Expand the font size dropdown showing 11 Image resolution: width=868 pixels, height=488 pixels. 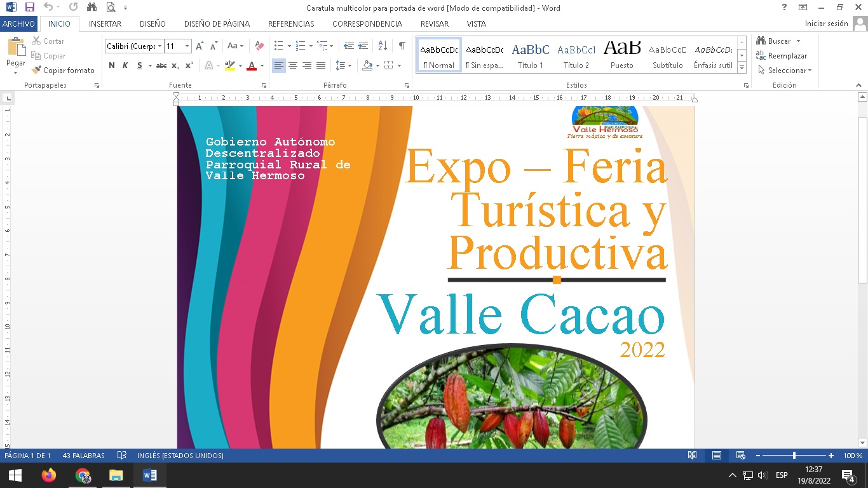pos(187,46)
